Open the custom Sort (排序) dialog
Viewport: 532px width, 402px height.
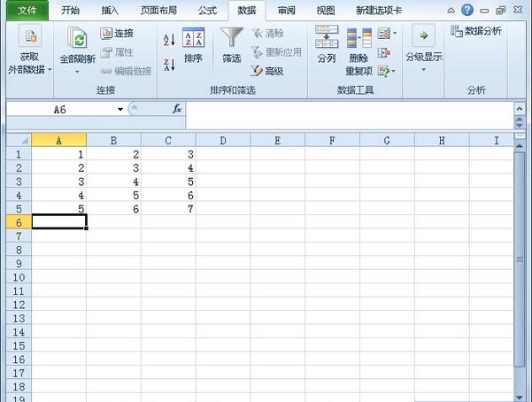pyautogui.click(x=193, y=46)
